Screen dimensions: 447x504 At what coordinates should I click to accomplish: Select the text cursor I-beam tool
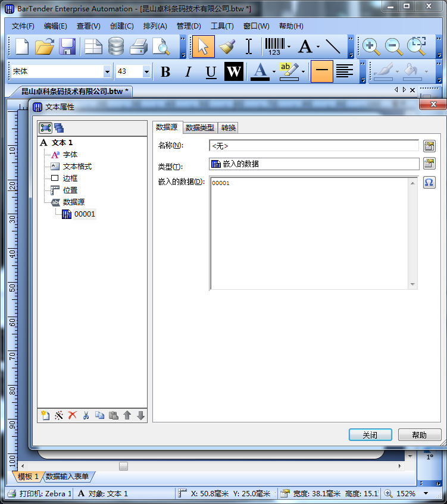(x=249, y=46)
